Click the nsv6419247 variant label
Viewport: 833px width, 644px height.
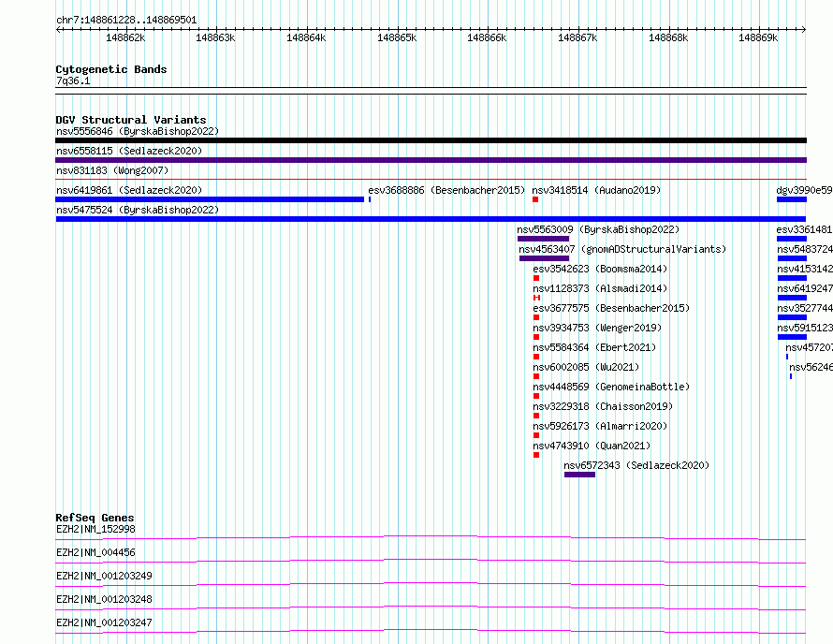click(805, 288)
